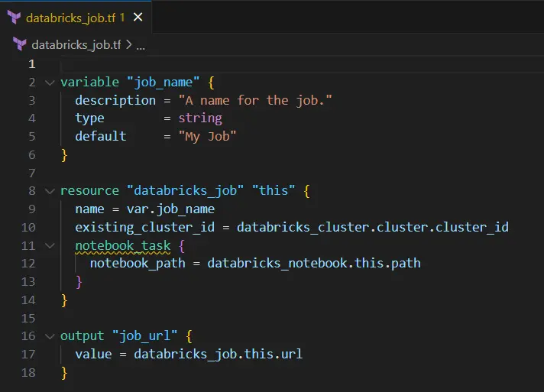Click the 'value' attribute on line 17
544x392 pixels.
94,355
